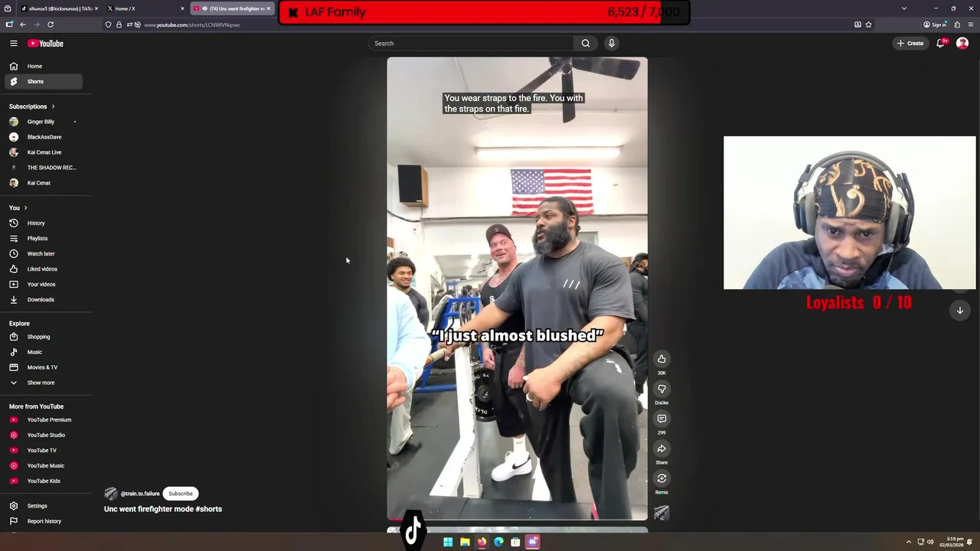Open Movies & TV under Explore
This screenshot has width=980, height=551.
tap(43, 367)
